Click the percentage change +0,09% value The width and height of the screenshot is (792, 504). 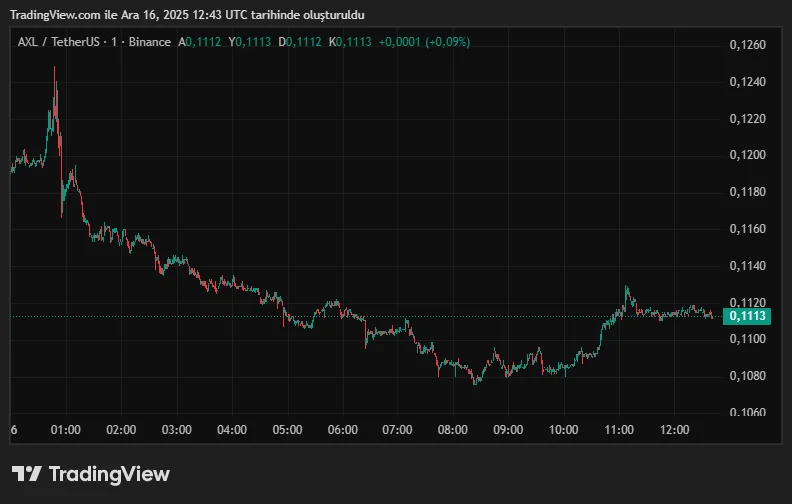(445, 42)
